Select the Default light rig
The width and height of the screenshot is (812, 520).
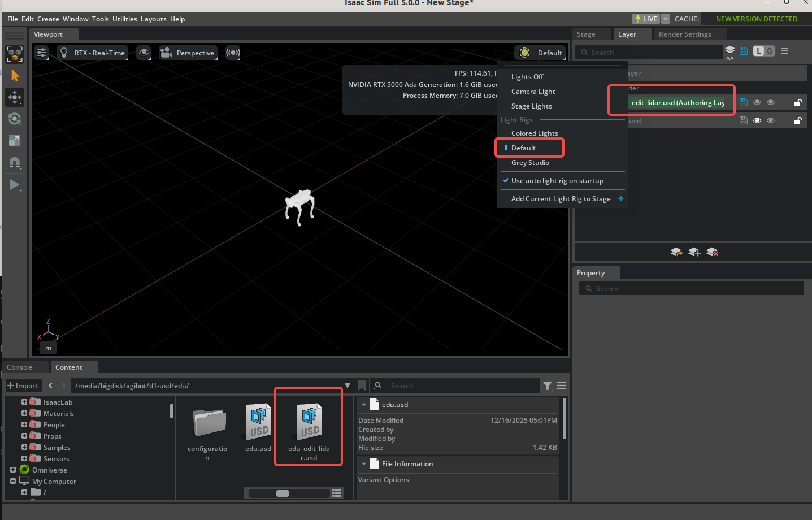pyautogui.click(x=523, y=148)
